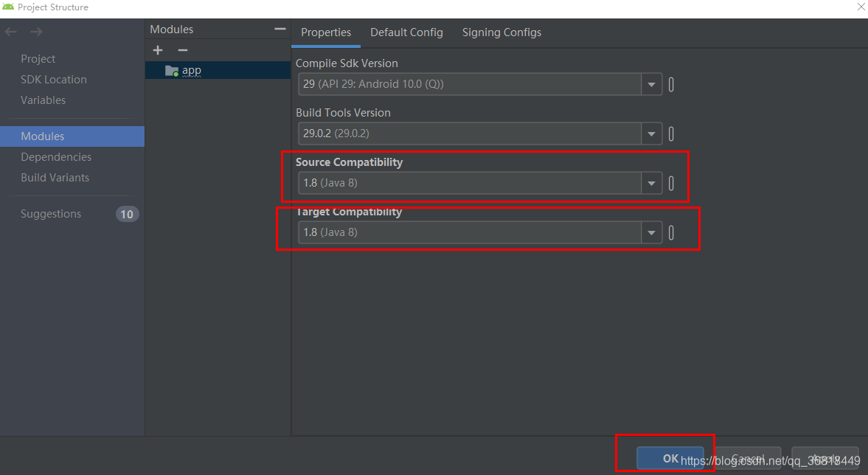Open Build Tools Version dropdown arrow

[x=652, y=134]
